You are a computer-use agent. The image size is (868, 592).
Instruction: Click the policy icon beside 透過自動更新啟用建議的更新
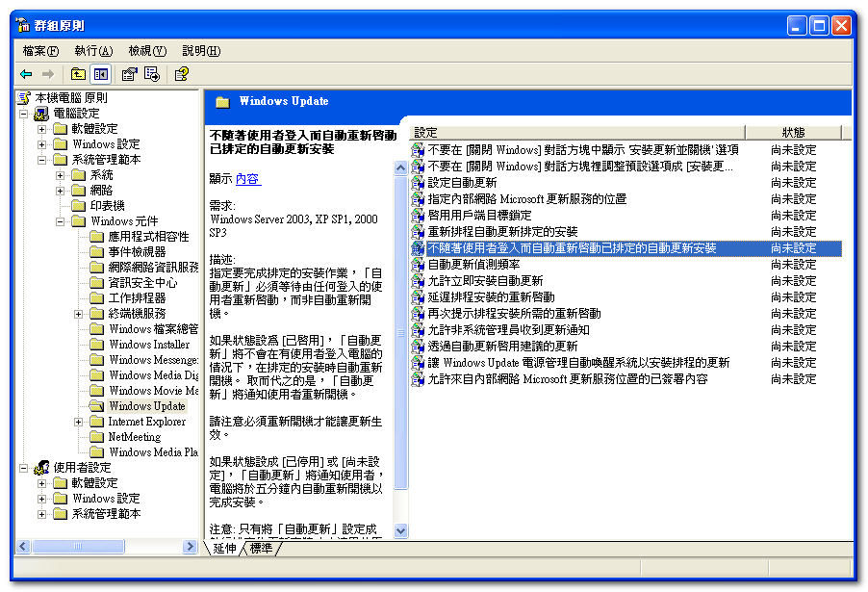[x=418, y=347]
